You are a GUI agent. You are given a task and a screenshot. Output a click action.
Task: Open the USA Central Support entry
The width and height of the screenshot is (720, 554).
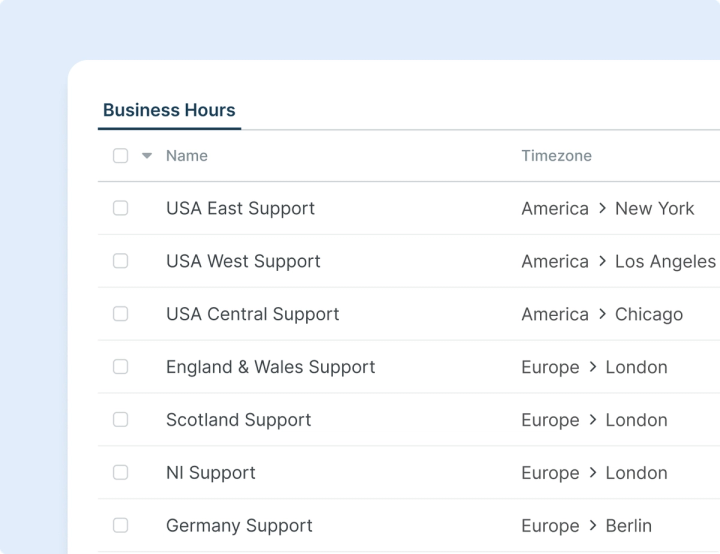pyautogui.click(x=252, y=314)
